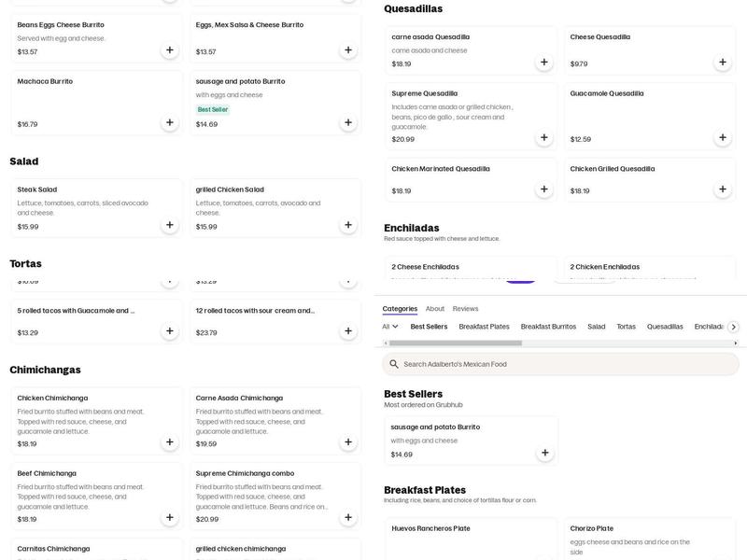Viewport: 747px width, 560px height.
Task: Jump to Breakfast Burritos category
Action: tap(548, 327)
